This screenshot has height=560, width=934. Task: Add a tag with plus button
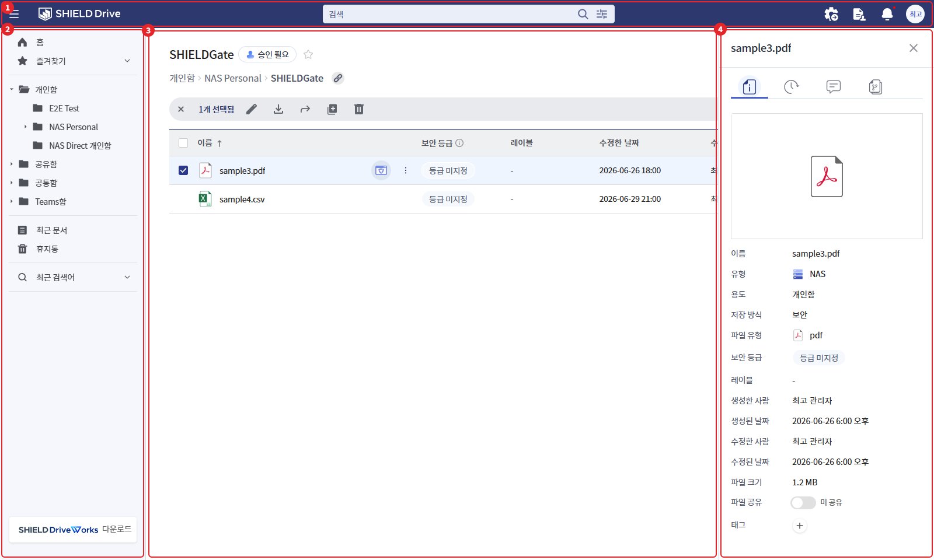coord(800,526)
